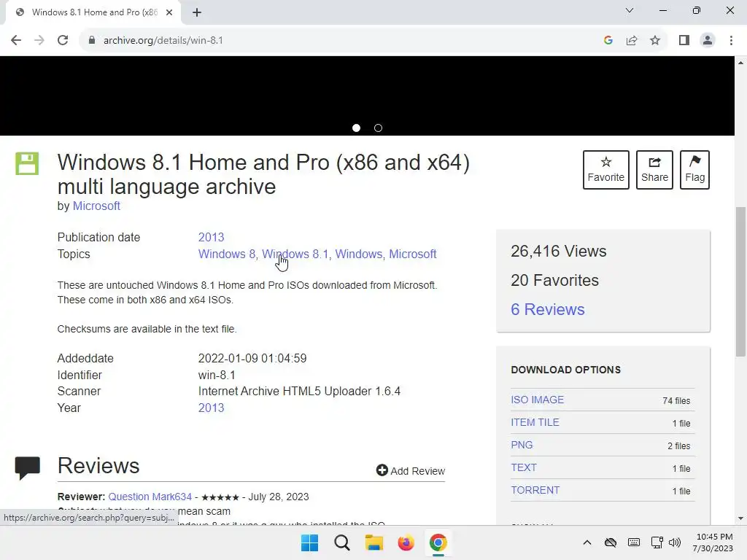747x560 pixels.
Task: Open the Microsoft topic link
Action: pyautogui.click(x=413, y=254)
